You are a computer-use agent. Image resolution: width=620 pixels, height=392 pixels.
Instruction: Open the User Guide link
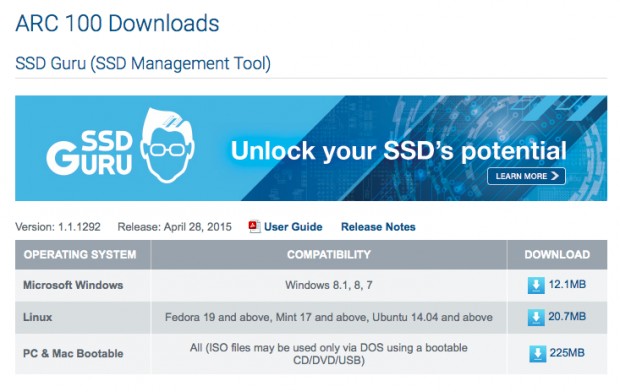(x=293, y=227)
